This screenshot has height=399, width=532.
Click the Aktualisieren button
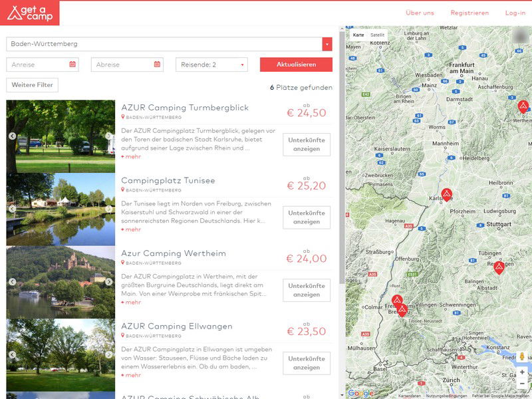pos(296,65)
